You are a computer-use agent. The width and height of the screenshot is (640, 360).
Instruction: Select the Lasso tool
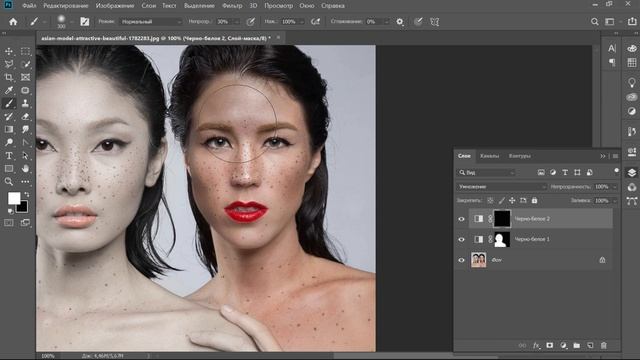pyautogui.click(x=9, y=64)
